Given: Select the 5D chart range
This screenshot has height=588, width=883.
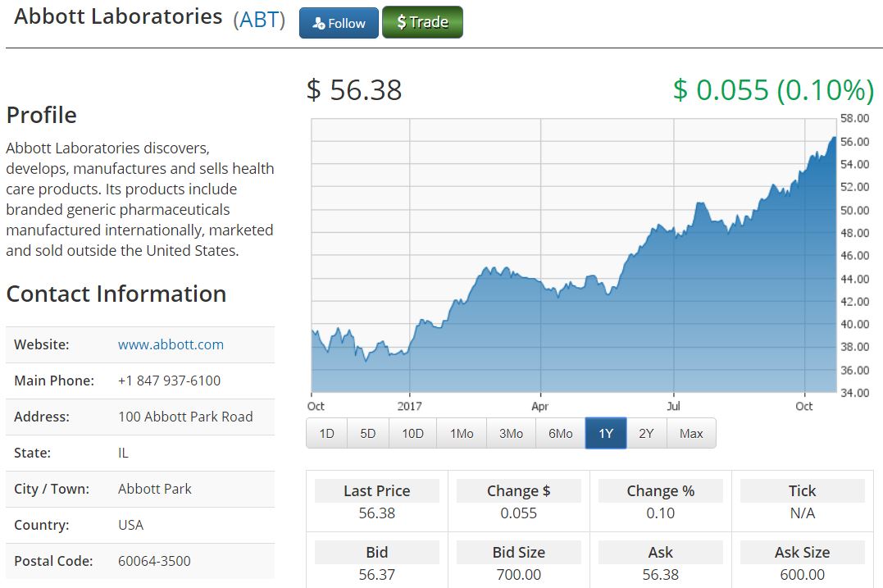Looking at the screenshot, I should click(x=368, y=434).
